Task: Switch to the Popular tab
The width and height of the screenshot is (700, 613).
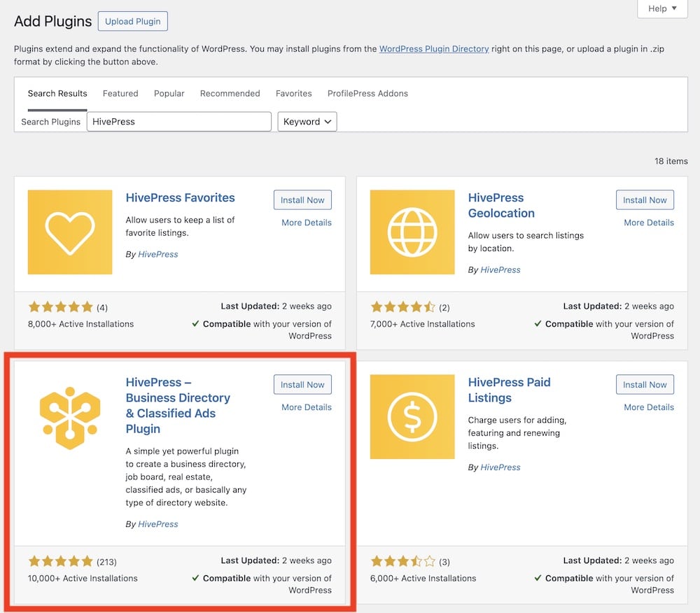Action: point(169,93)
